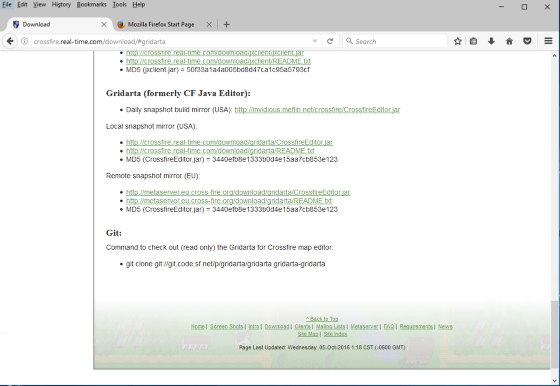The width and height of the screenshot is (560, 386).
Task: Click the git clone command text
Action: point(225,264)
